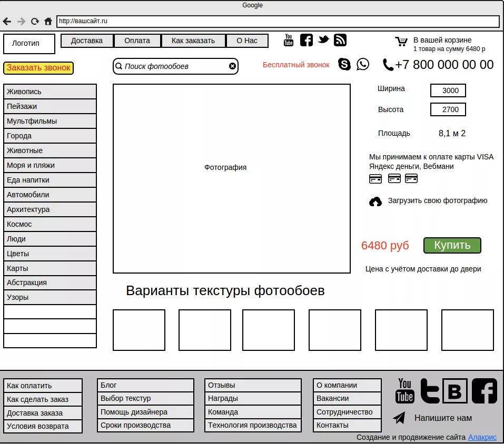Image resolution: width=504 pixels, height=444 pixels.
Task: Click the Высота field showing 2700
Action: click(448, 109)
